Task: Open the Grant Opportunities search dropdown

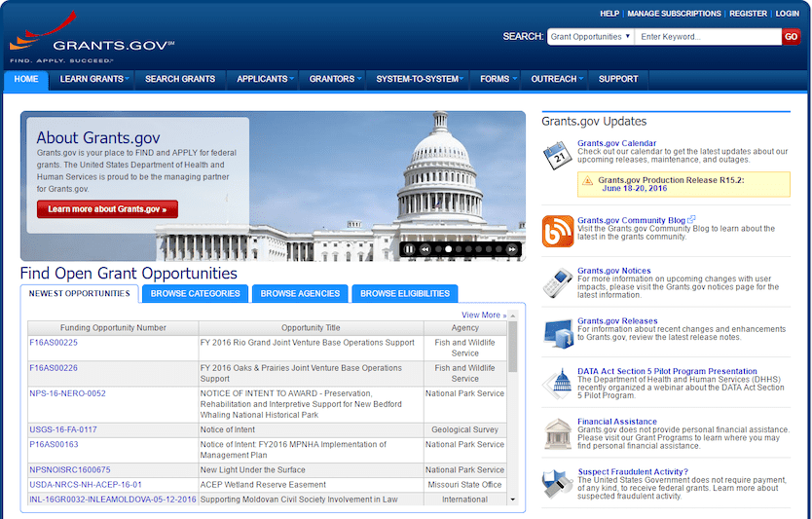Action: click(590, 37)
